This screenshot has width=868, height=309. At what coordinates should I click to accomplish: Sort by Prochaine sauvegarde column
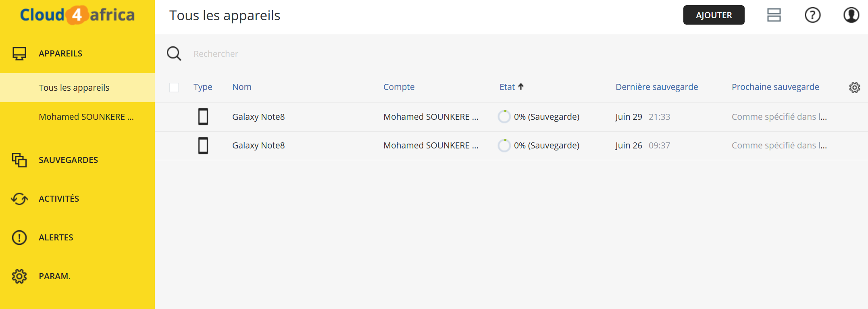(x=775, y=87)
